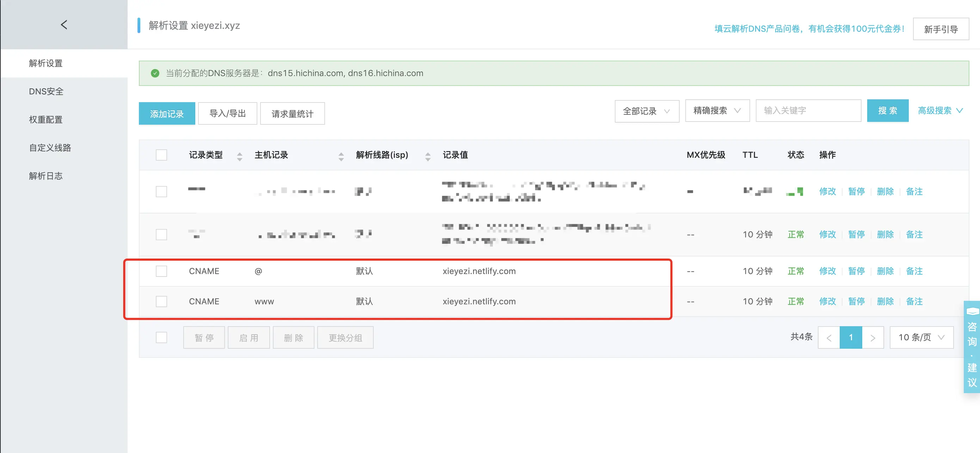Click the 添加记录 button

167,113
